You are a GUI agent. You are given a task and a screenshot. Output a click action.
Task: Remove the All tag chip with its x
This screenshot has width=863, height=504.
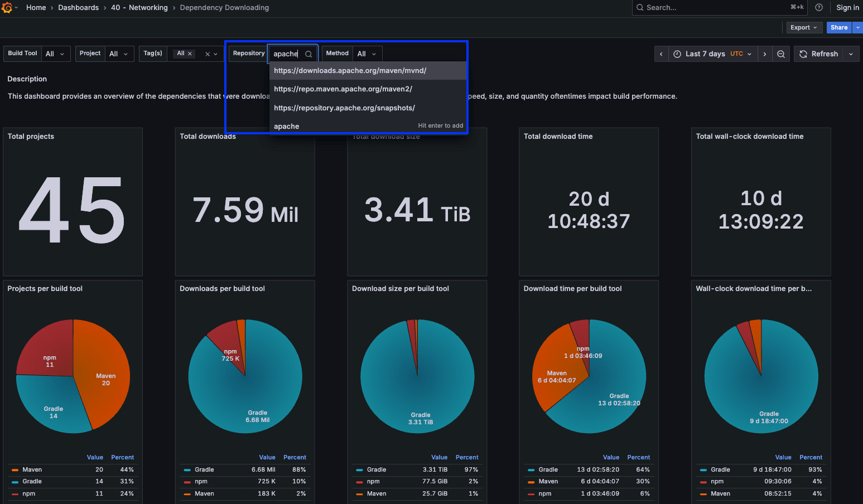(190, 53)
